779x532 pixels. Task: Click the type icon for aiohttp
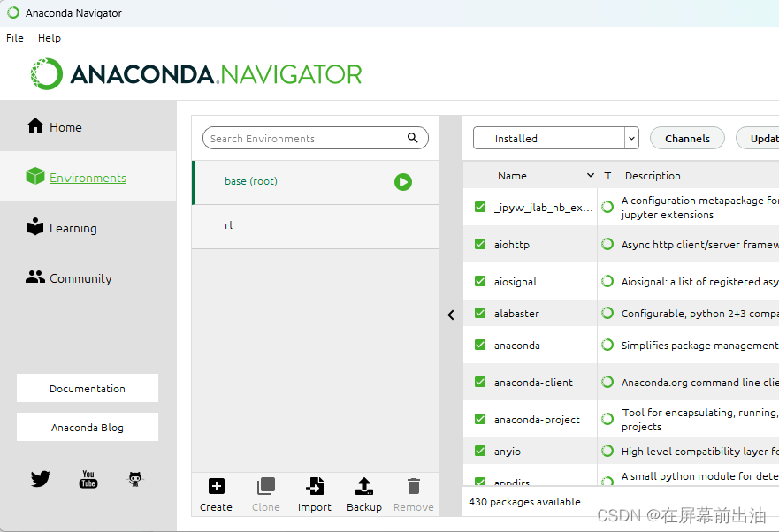point(607,245)
